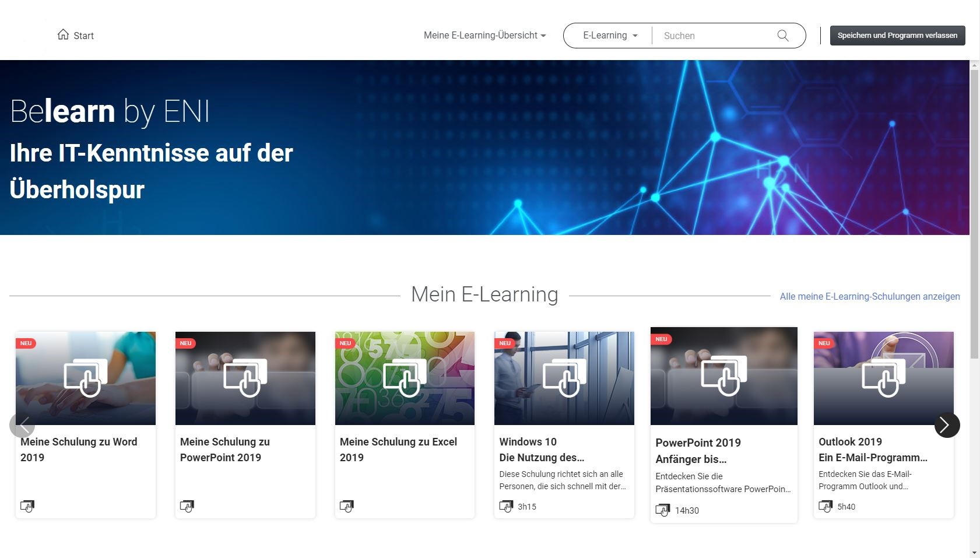
Task: Click NEU badge on Excel 2019 card
Action: (x=345, y=343)
